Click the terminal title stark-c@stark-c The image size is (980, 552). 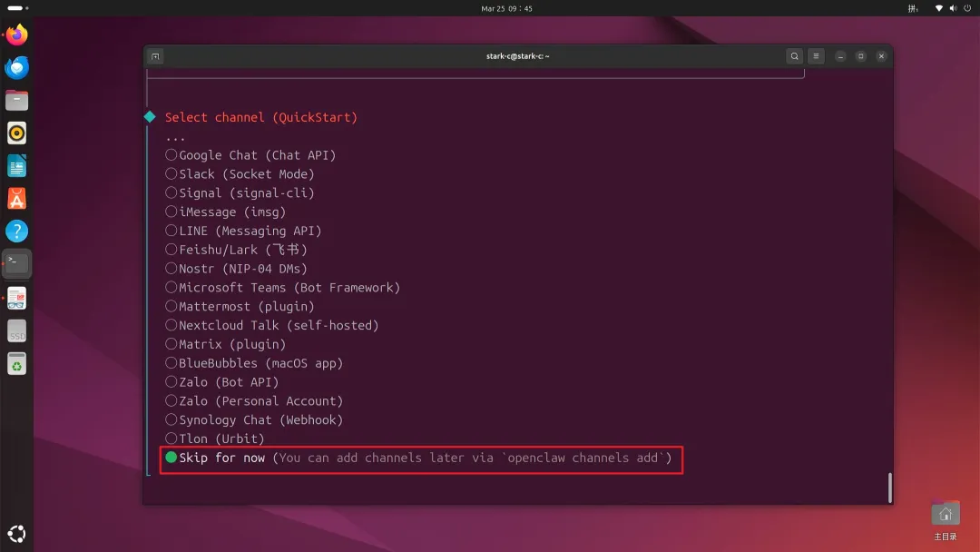[x=517, y=56]
